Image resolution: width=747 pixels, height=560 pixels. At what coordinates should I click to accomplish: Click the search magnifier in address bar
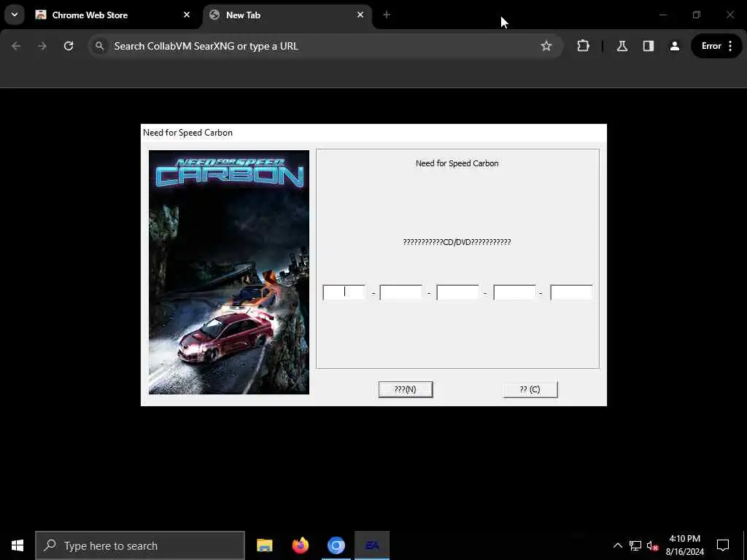(x=99, y=46)
